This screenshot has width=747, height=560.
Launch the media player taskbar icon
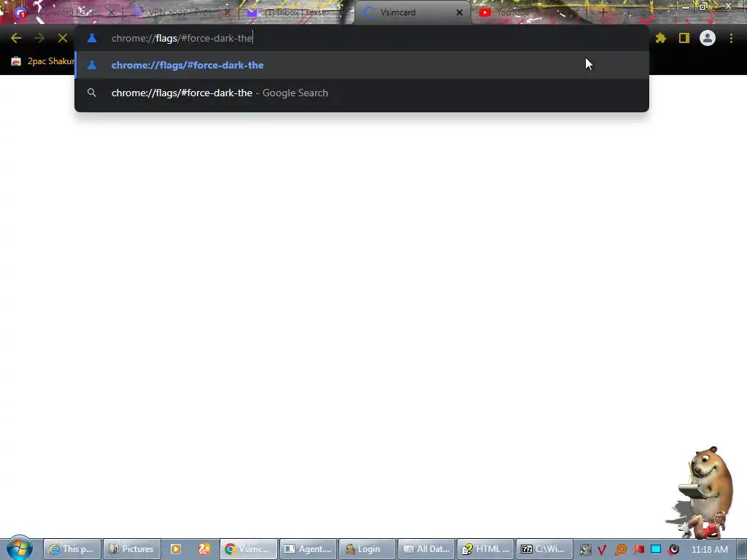pos(176,549)
